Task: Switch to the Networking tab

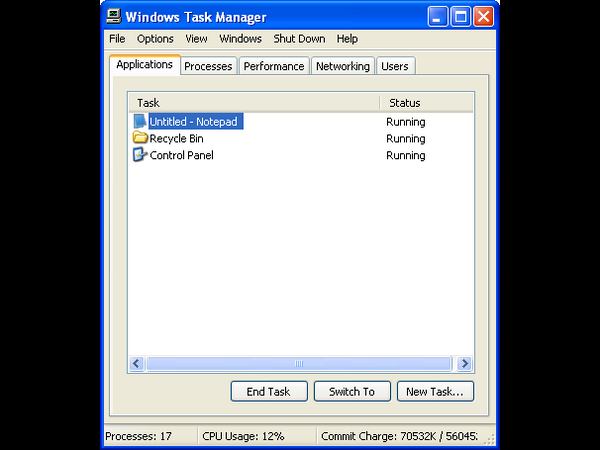Action: pyautogui.click(x=343, y=66)
